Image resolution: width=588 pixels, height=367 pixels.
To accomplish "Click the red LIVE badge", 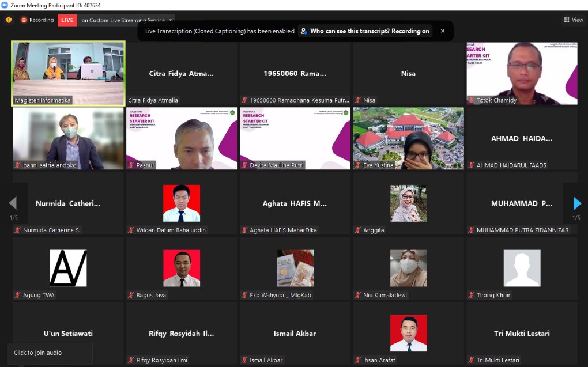I will click(x=67, y=20).
